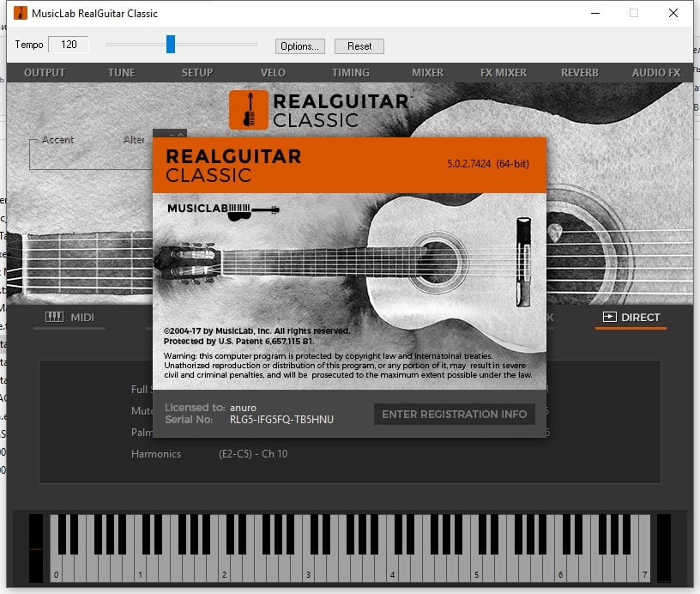This screenshot has width=700, height=594.
Task: Open the OUTPUT tab
Action: pyautogui.click(x=45, y=72)
